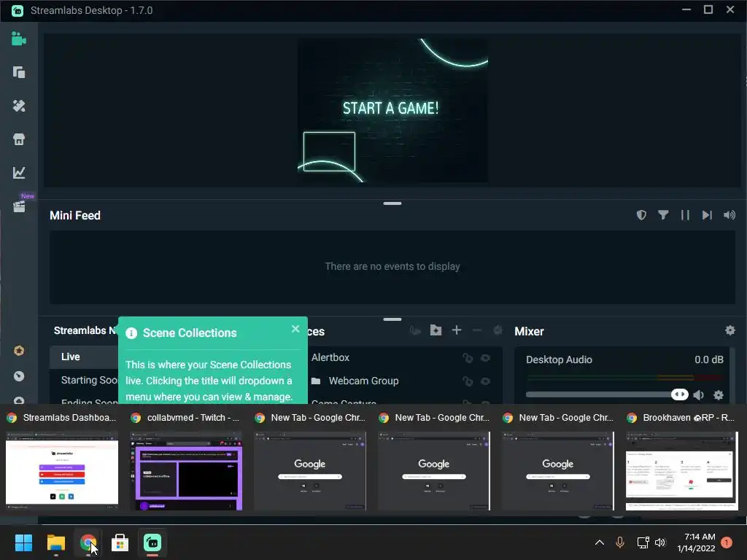Click the microphone icon in system tray
Screen dimensions: 747x560
(620, 542)
